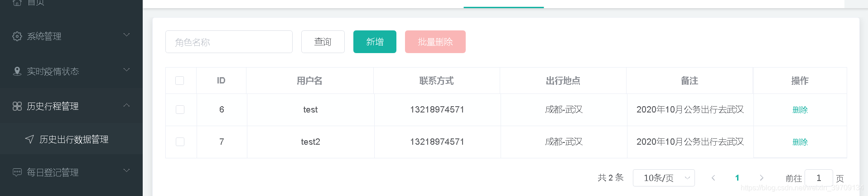Go to next page with right arrow
The height and width of the screenshot is (196, 868).
[x=762, y=178]
